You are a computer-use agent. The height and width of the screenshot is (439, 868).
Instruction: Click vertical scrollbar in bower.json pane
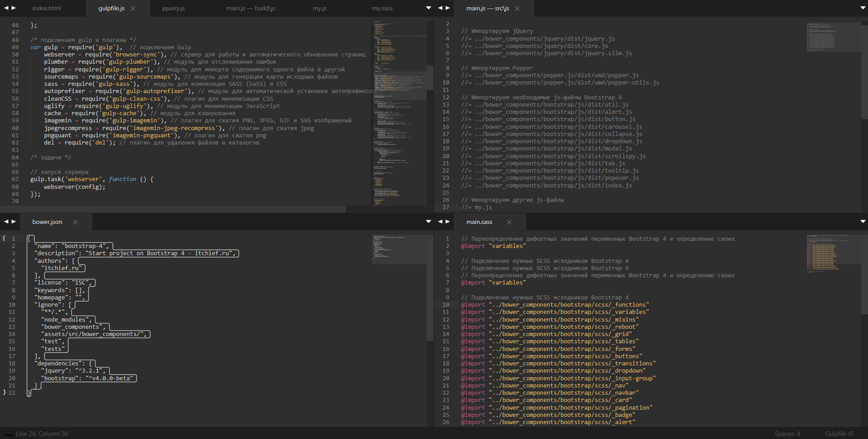[x=430, y=287]
